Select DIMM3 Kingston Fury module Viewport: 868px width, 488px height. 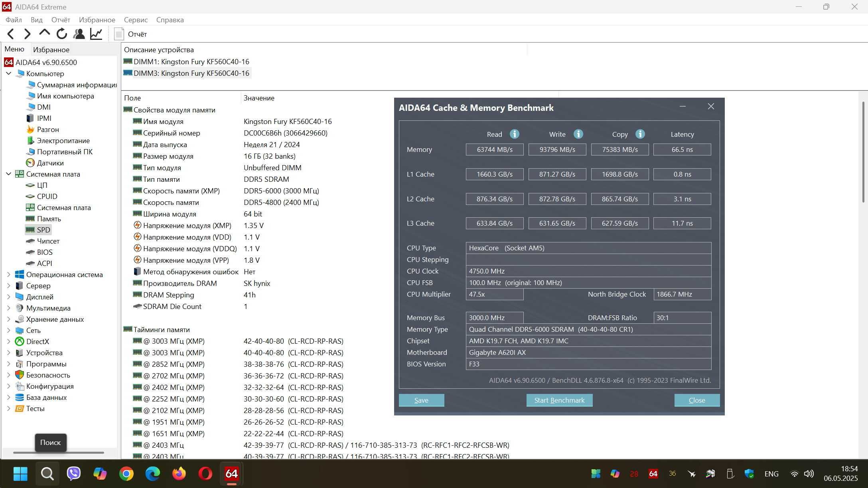(x=191, y=73)
